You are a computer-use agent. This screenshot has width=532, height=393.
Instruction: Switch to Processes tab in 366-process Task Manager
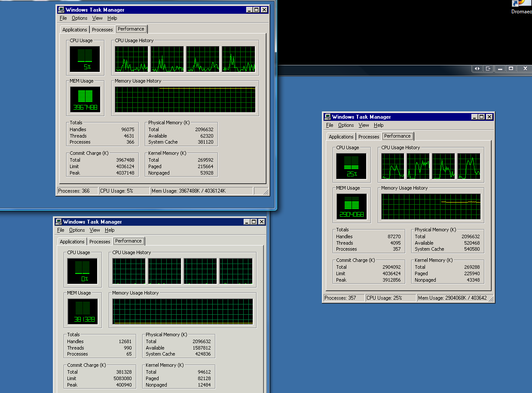tap(102, 30)
